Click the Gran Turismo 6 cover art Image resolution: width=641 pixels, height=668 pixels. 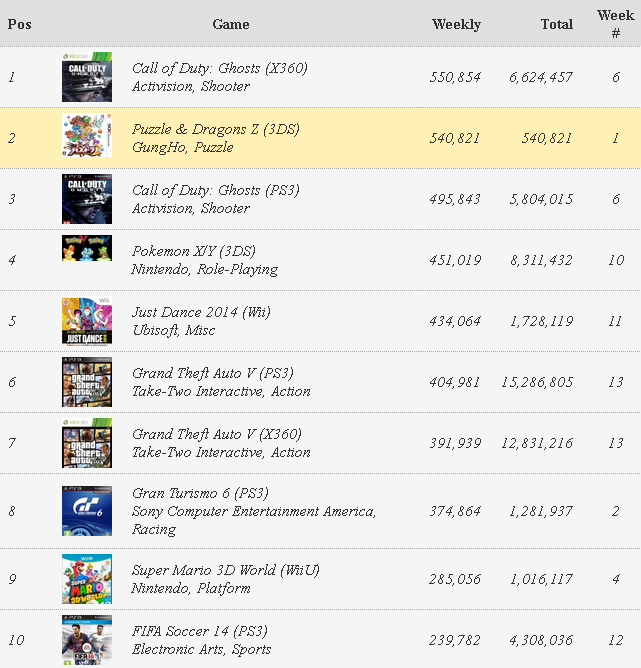(87, 511)
